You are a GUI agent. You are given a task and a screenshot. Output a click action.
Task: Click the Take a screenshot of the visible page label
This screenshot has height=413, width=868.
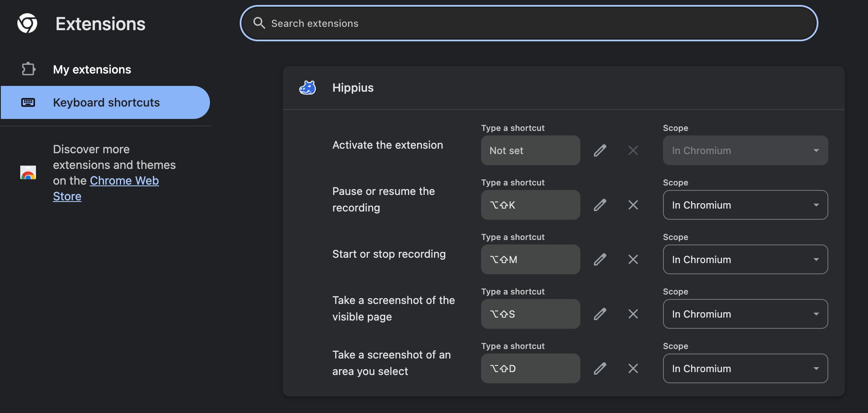point(393,309)
